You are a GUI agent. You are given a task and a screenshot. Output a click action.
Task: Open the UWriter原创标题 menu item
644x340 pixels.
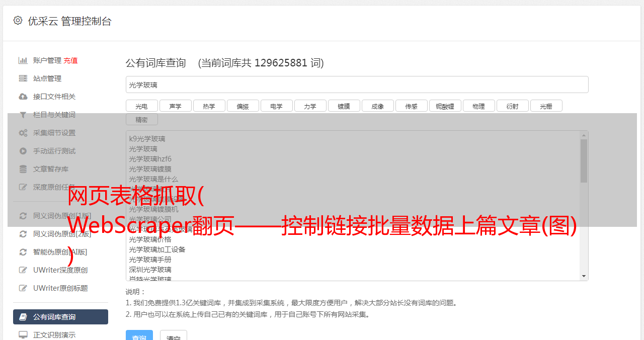pos(60,288)
